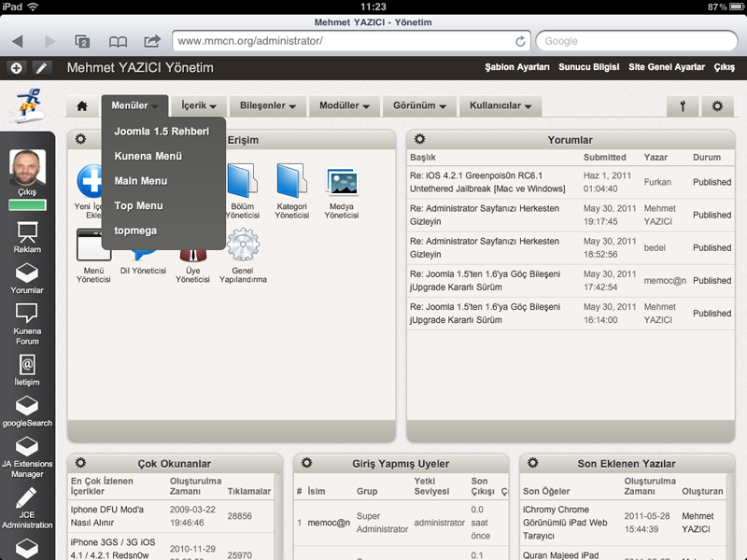Click the user avatar photo in the sidebar
Screen dimensions: 747x560
point(28,167)
